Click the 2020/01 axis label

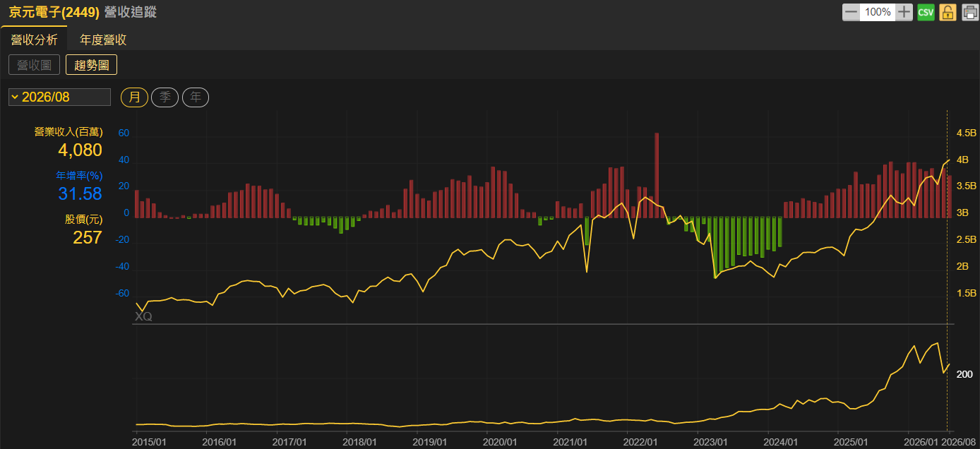pyautogui.click(x=500, y=441)
